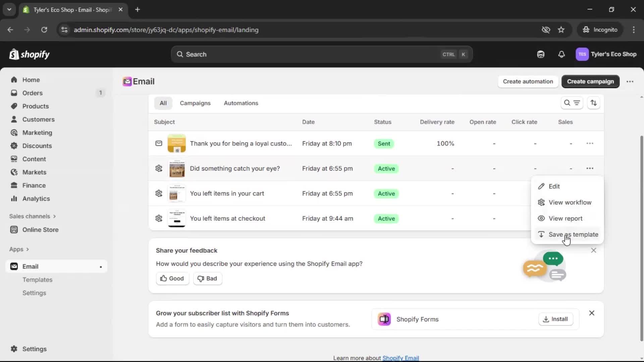Click the Create automation button
The image size is (644, 362).
pos(528,81)
